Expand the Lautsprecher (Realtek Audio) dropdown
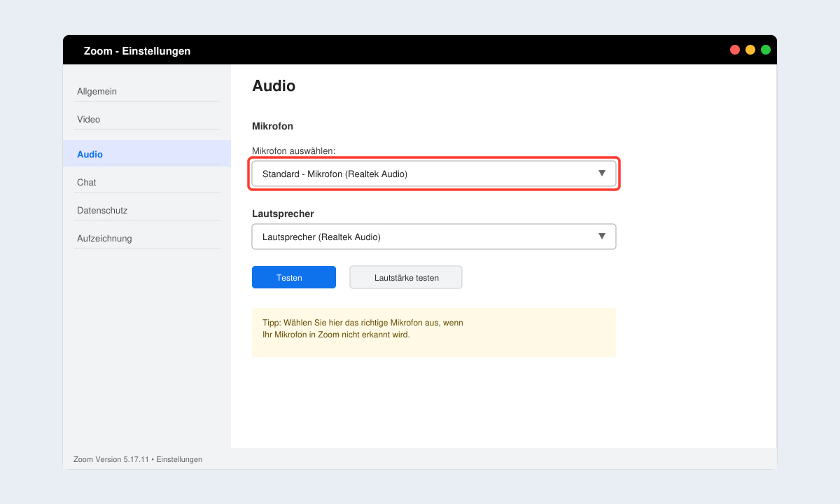This screenshot has height=504, width=840. [x=434, y=237]
